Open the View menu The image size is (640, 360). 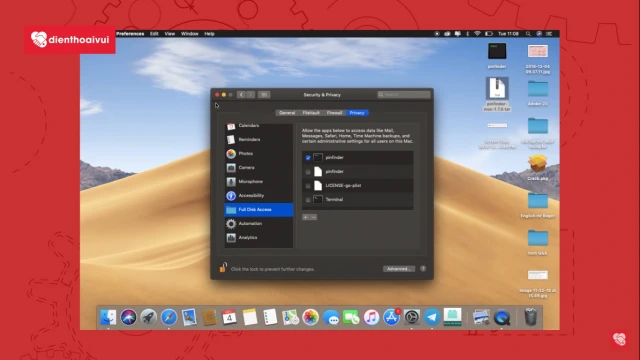[x=170, y=34]
